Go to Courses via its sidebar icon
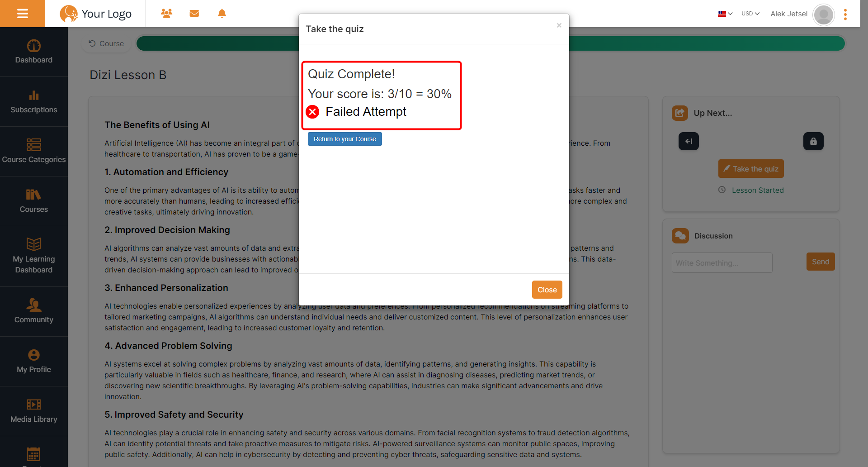Viewport: 868px width, 467px height. tap(33, 200)
